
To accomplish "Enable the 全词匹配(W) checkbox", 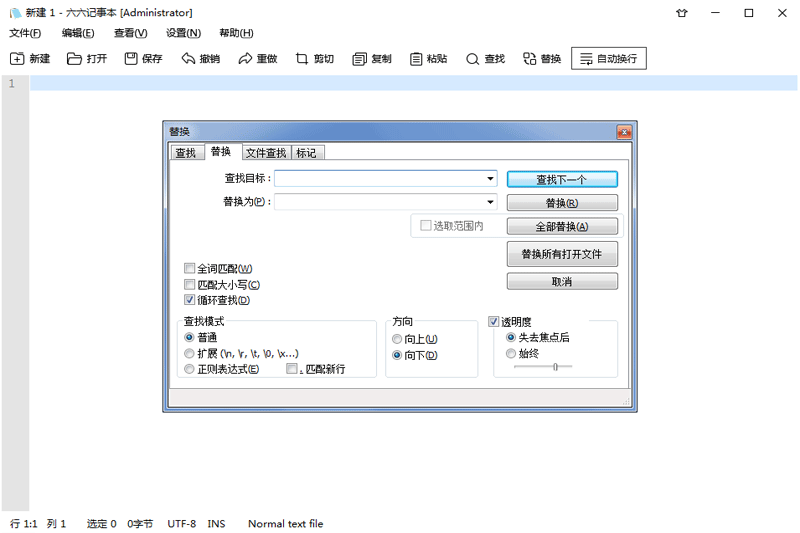I will click(189, 268).
